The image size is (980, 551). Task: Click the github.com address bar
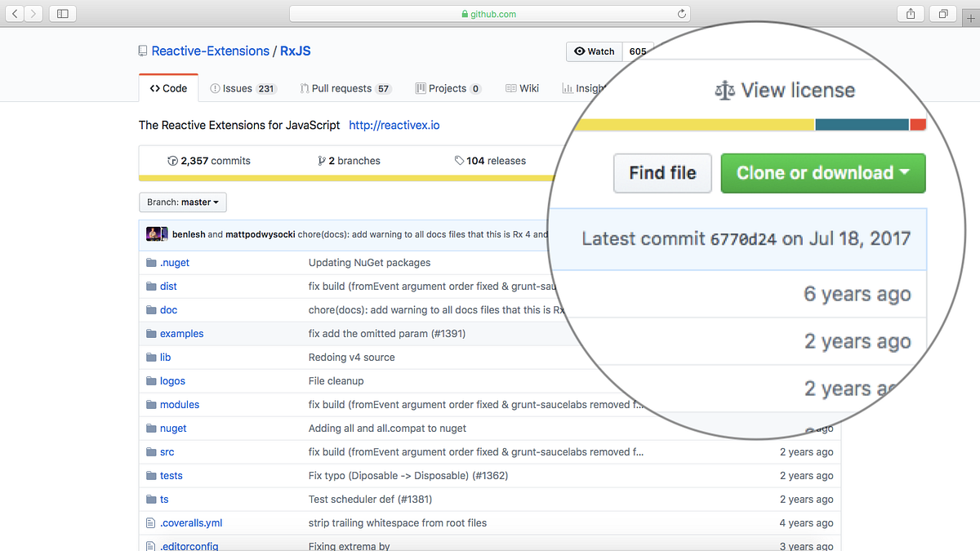(490, 14)
